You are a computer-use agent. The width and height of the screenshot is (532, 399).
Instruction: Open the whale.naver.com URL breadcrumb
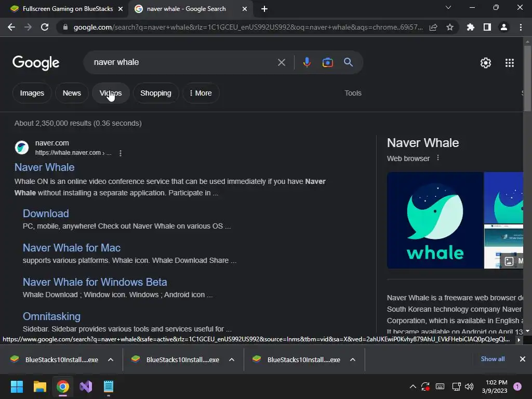[x=73, y=153]
